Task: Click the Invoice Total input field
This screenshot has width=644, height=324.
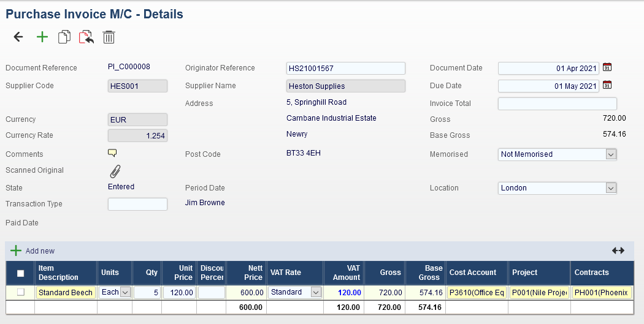Action: tap(557, 104)
